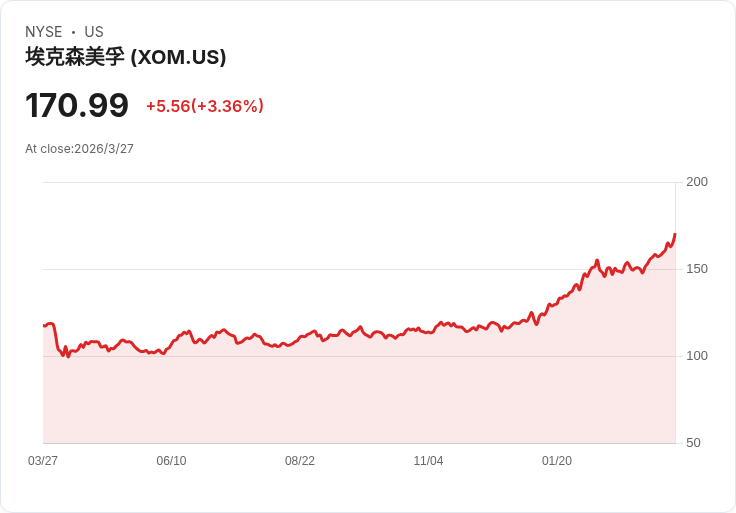Click the 01/20 date axis label
The height and width of the screenshot is (513, 736).
(557, 461)
